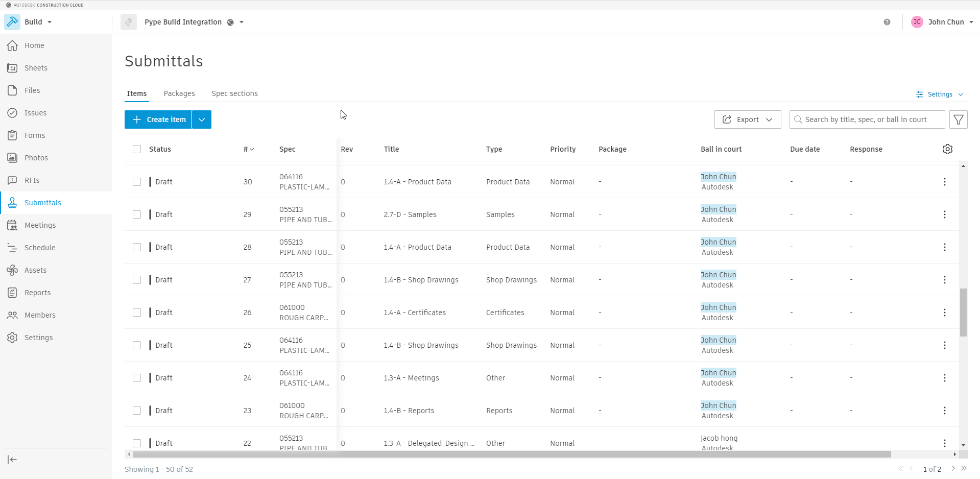Open the Settings link above the table
Screen dimensions: 980x479
pyautogui.click(x=940, y=94)
